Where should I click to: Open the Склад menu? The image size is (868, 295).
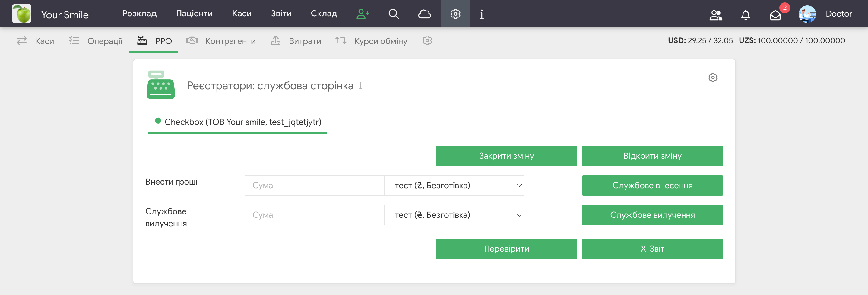pos(324,14)
